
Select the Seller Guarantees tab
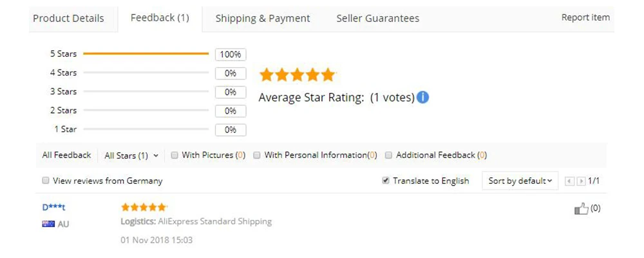coord(378,19)
